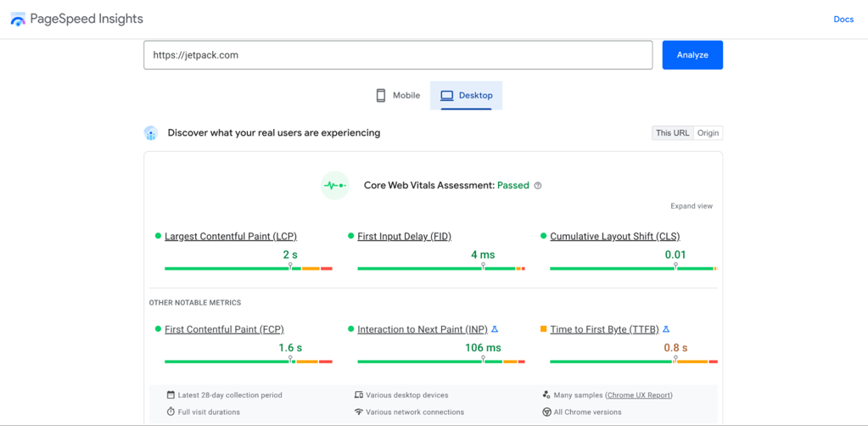The height and width of the screenshot is (426, 868).
Task: Click the Cumulative Layout Shift distribution bar
Action: (x=632, y=269)
